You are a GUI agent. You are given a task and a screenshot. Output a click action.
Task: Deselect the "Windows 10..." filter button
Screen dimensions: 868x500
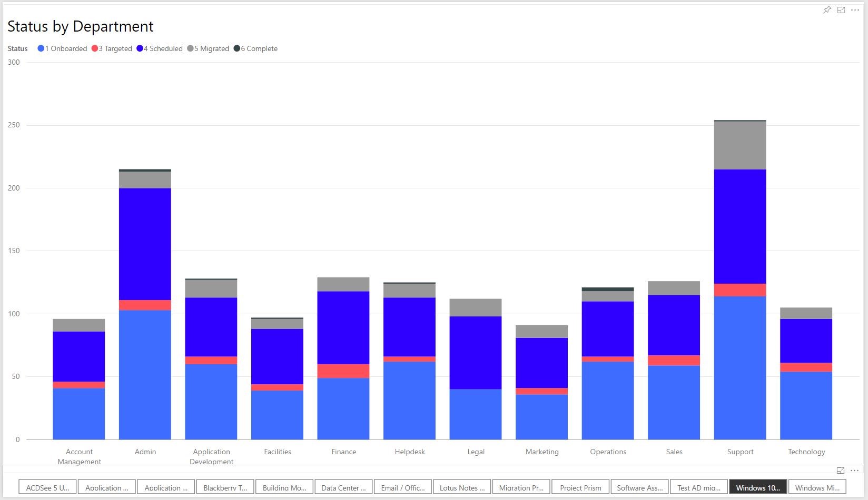click(x=757, y=487)
